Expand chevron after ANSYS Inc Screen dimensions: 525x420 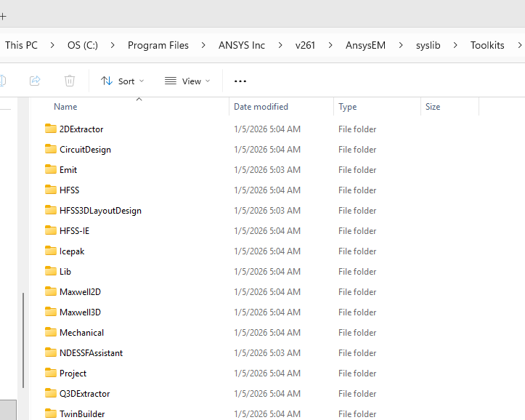280,45
